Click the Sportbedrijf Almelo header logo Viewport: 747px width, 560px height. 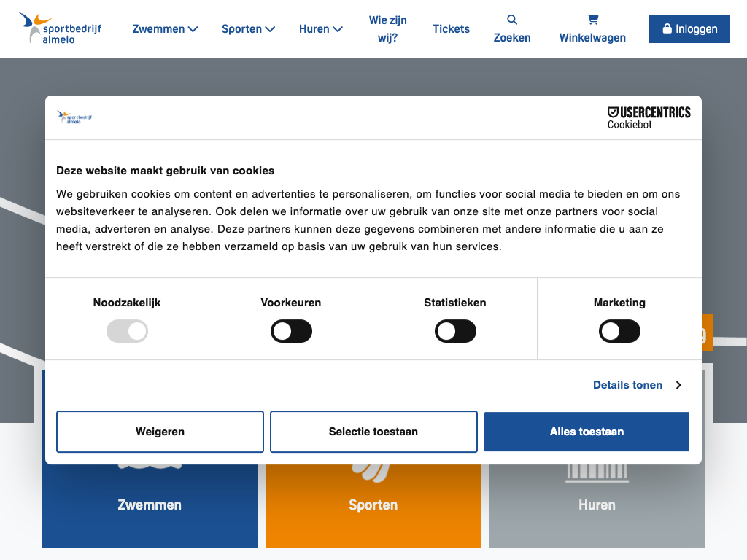click(x=60, y=28)
